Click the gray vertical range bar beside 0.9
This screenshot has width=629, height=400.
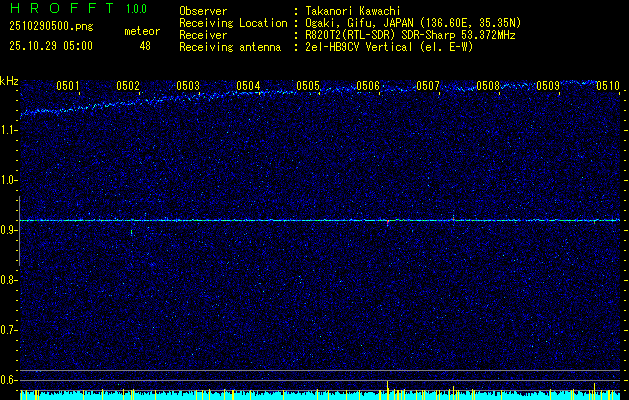click(19, 231)
